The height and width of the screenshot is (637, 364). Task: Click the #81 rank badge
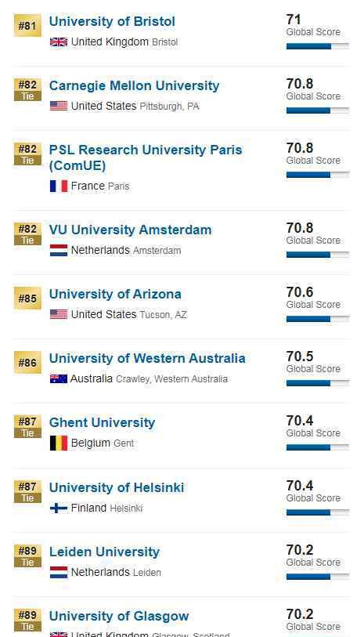27,26
